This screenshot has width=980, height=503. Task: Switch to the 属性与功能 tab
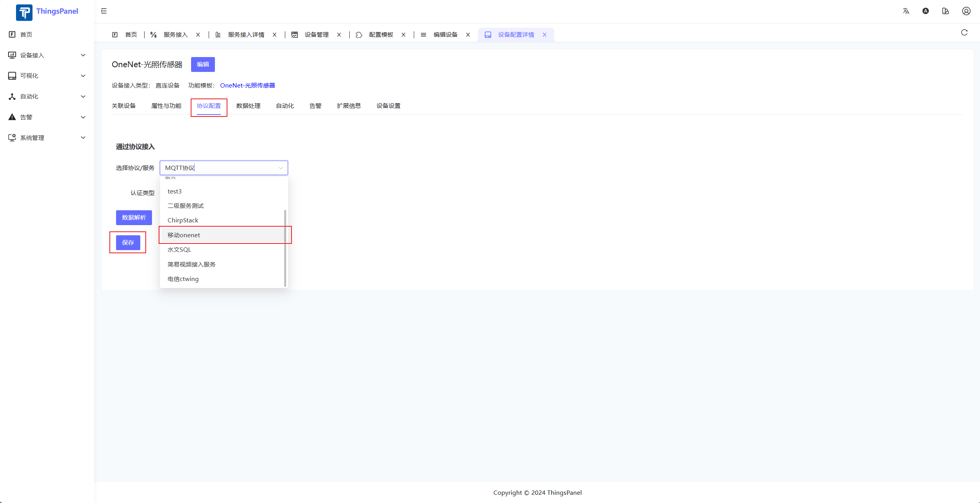coord(166,106)
